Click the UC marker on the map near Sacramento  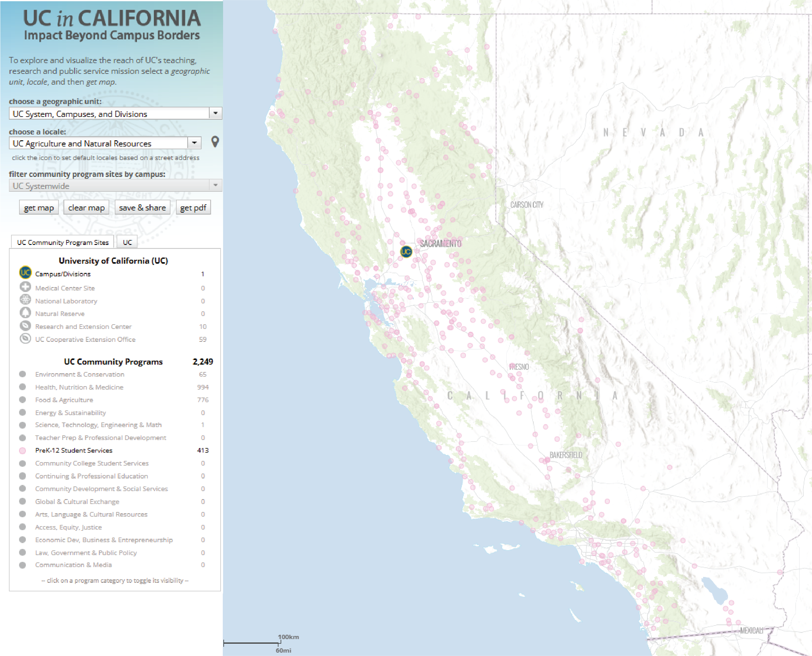[x=406, y=252]
